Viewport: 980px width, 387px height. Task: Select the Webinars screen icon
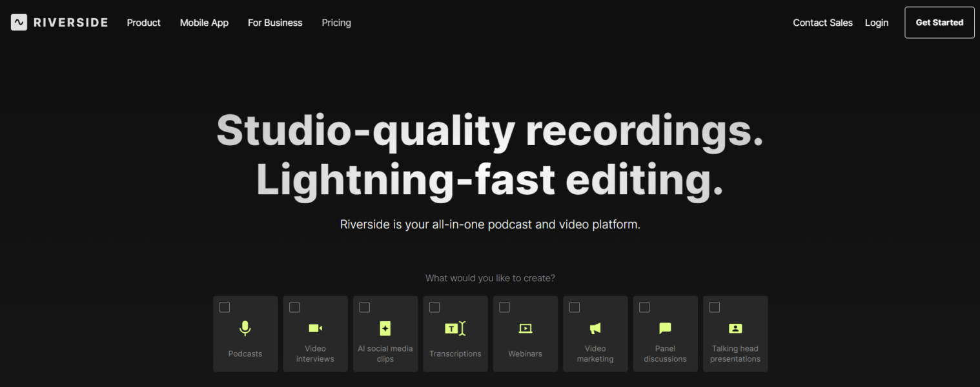click(525, 328)
